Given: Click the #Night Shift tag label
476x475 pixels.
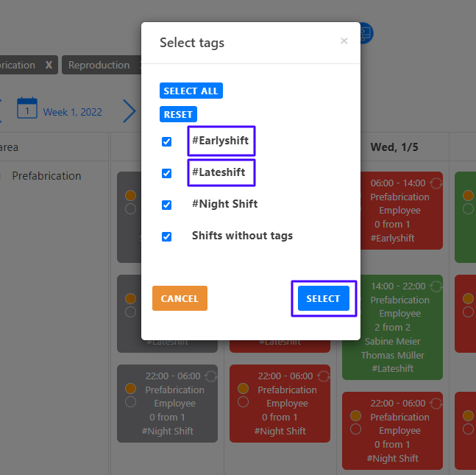Looking at the screenshot, I should (224, 203).
